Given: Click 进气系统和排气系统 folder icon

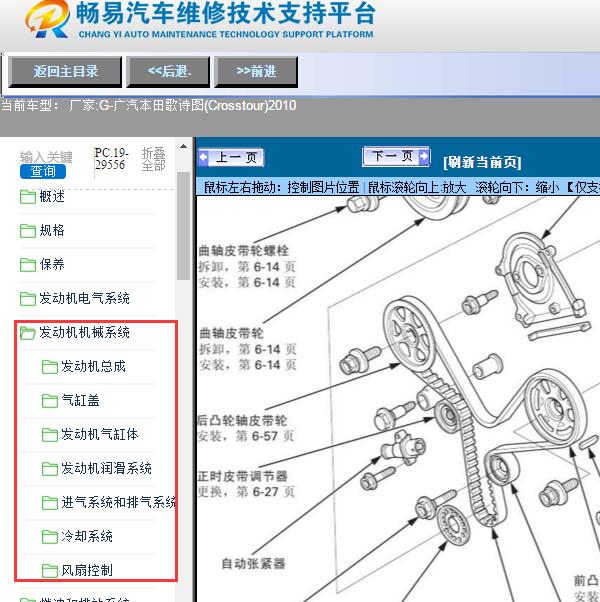Looking at the screenshot, I should point(50,503).
